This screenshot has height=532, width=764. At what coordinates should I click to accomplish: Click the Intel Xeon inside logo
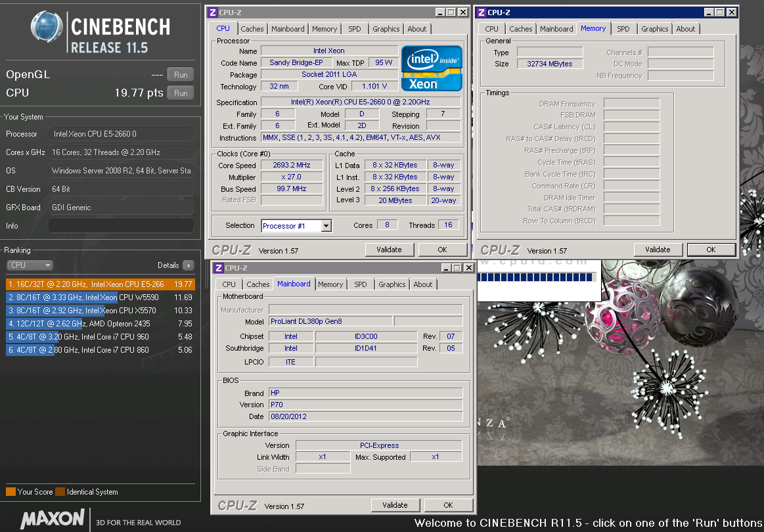pos(431,68)
